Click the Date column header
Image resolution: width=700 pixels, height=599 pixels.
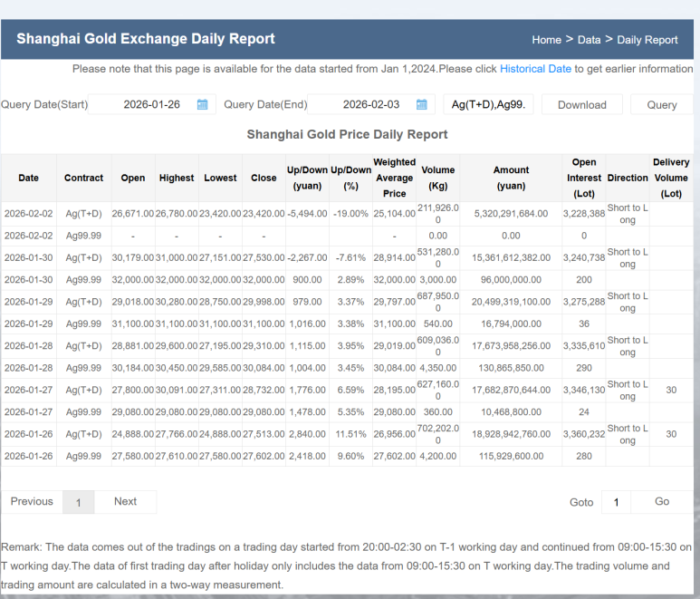pos(29,178)
